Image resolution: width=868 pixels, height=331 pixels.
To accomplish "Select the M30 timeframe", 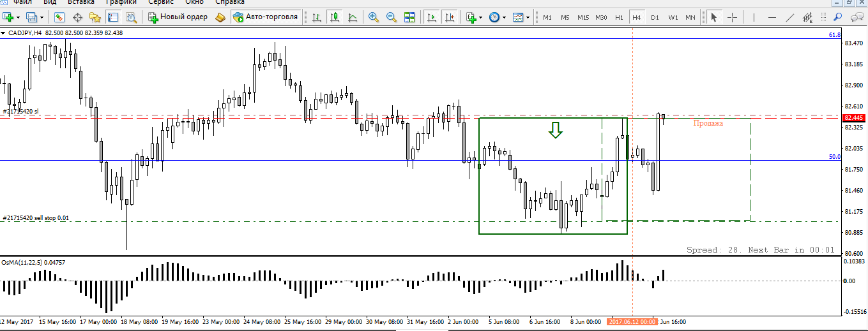I will click(601, 17).
